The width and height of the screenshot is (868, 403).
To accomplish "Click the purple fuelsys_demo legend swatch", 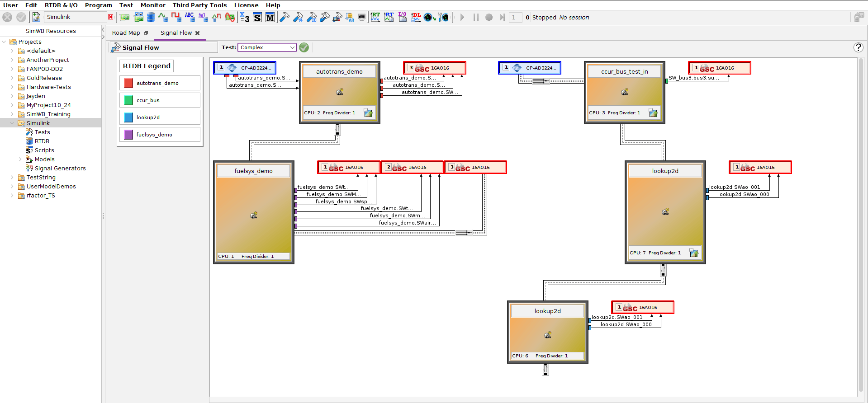I will (x=128, y=135).
